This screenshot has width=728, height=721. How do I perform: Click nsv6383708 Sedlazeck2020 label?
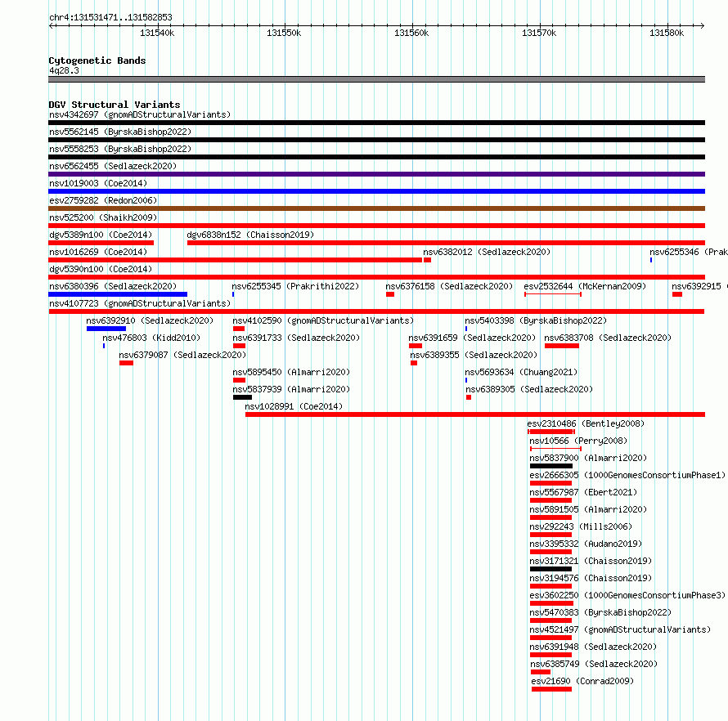pyautogui.click(x=608, y=338)
